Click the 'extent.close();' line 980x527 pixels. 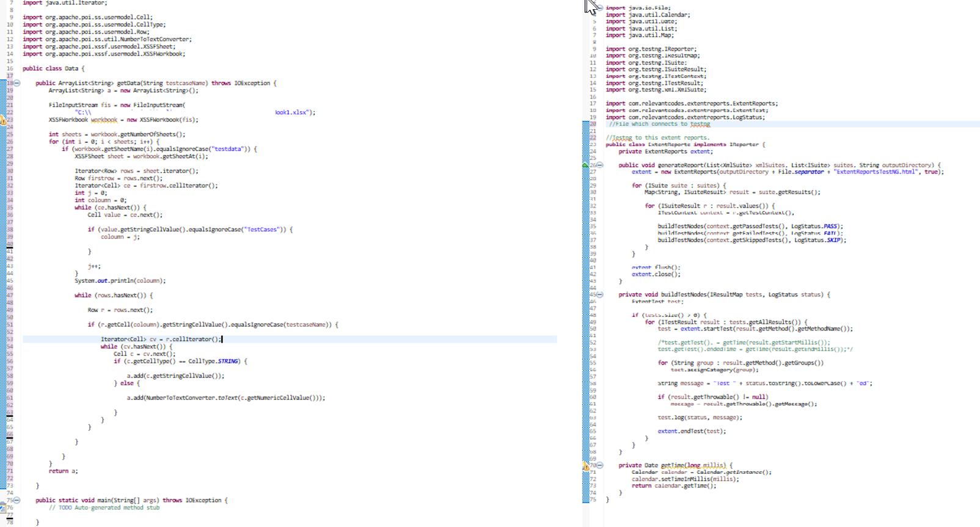pos(656,274)
